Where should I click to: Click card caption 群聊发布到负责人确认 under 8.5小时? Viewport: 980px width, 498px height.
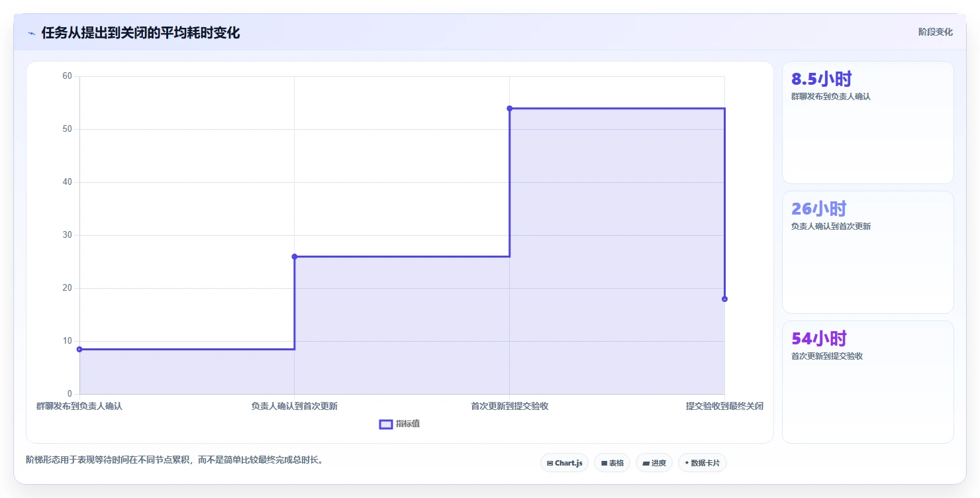(830, 97)
